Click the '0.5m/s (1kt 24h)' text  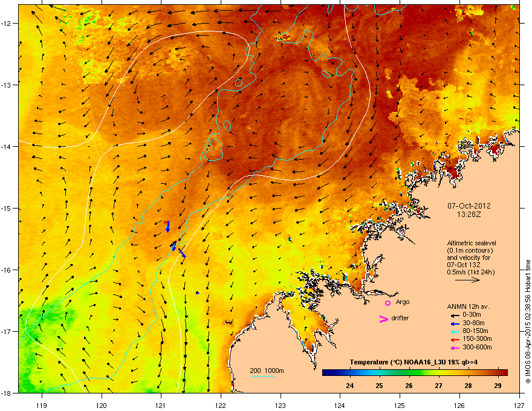pos(470,272)
